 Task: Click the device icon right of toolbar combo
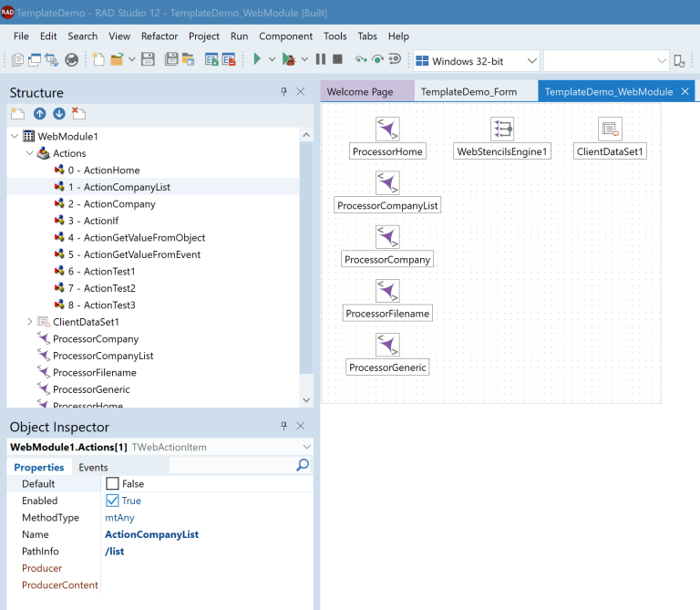click(679, 61)
